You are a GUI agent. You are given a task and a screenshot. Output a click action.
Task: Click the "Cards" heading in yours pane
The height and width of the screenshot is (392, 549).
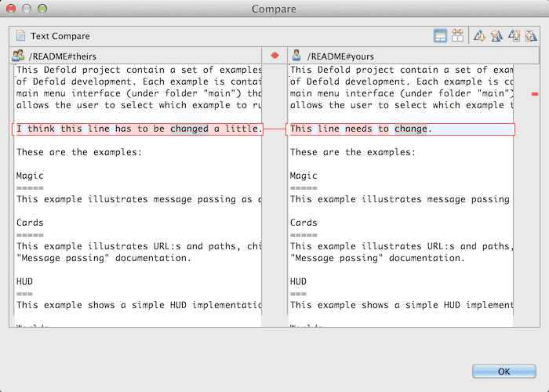tap(304, 223)
